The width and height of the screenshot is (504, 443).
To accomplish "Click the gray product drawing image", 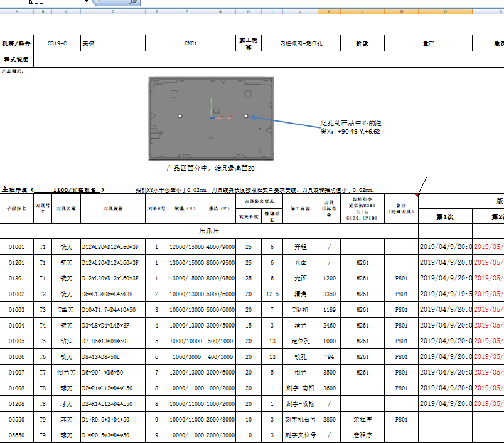I will (x=211, y=117).
